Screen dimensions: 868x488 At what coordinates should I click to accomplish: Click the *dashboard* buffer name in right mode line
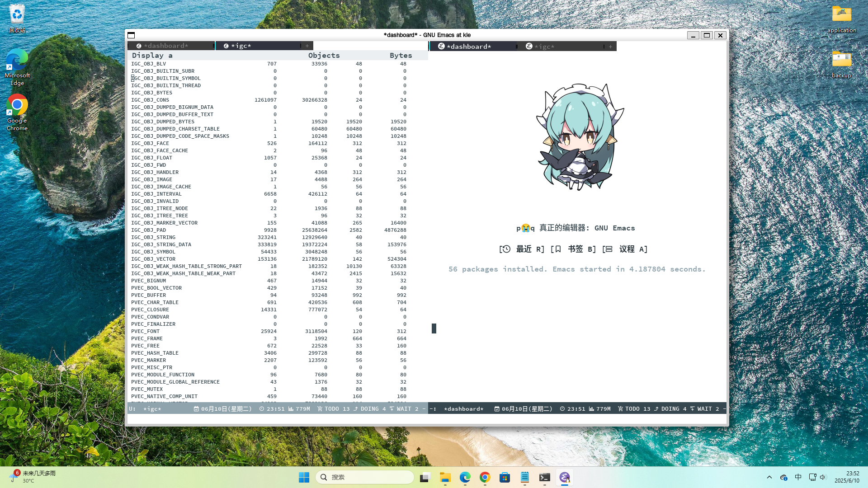464,409
